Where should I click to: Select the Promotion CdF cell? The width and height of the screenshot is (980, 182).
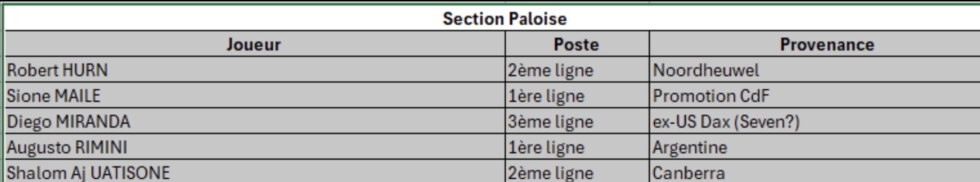[x=815, y=95]
